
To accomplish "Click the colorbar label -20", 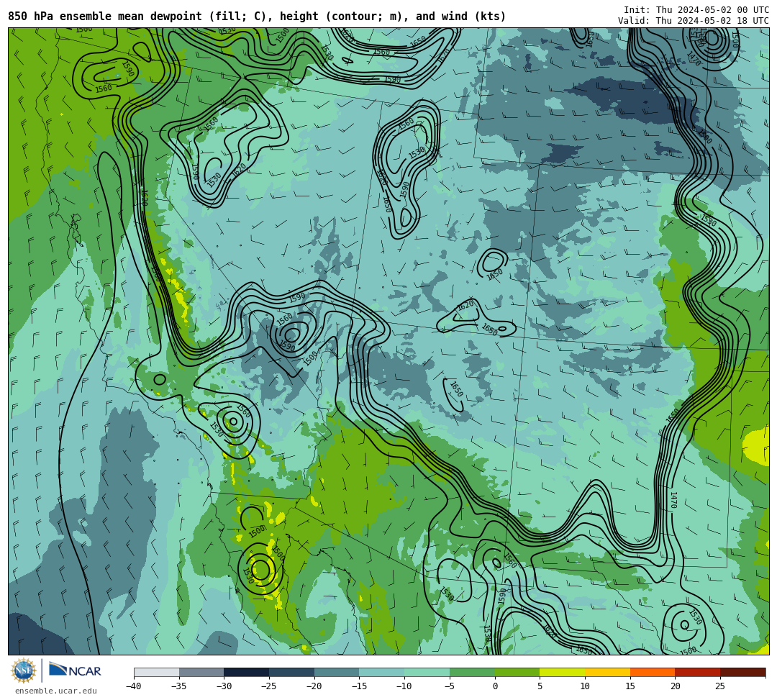I will 314,686.
